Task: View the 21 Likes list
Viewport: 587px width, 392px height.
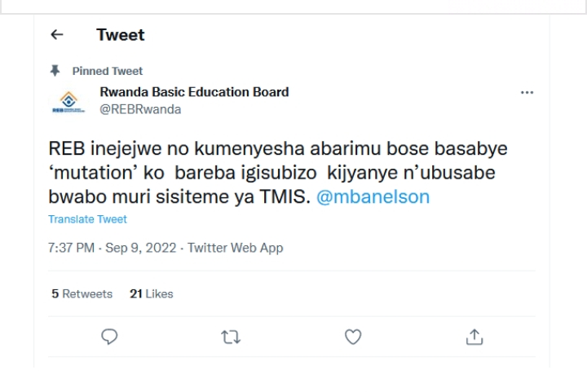Action: tap(152, 293)
